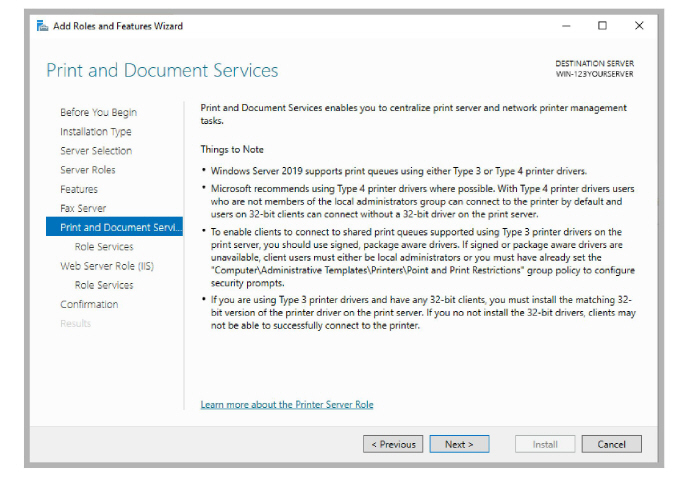Open Role Services under Print and Document Services
Screen dimensions: 686x480
coord(104,247)
